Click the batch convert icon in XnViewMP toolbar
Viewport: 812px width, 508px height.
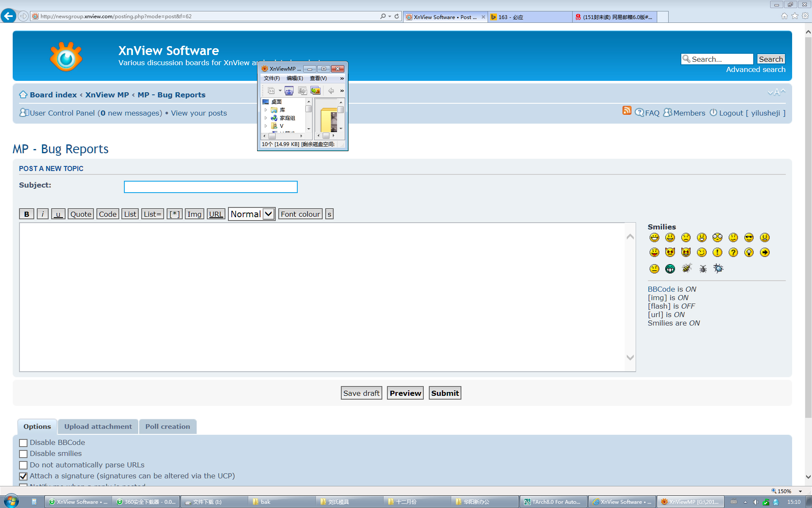tap(315, 91)
